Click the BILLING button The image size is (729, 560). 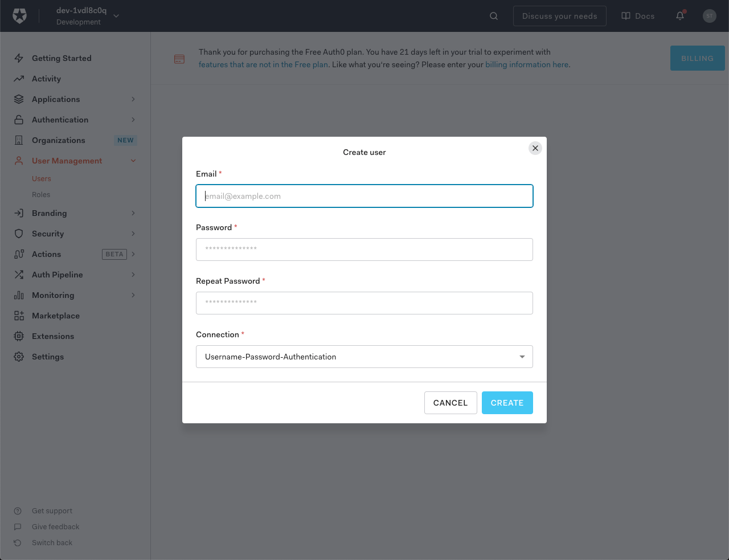click(x=697, y=58)
